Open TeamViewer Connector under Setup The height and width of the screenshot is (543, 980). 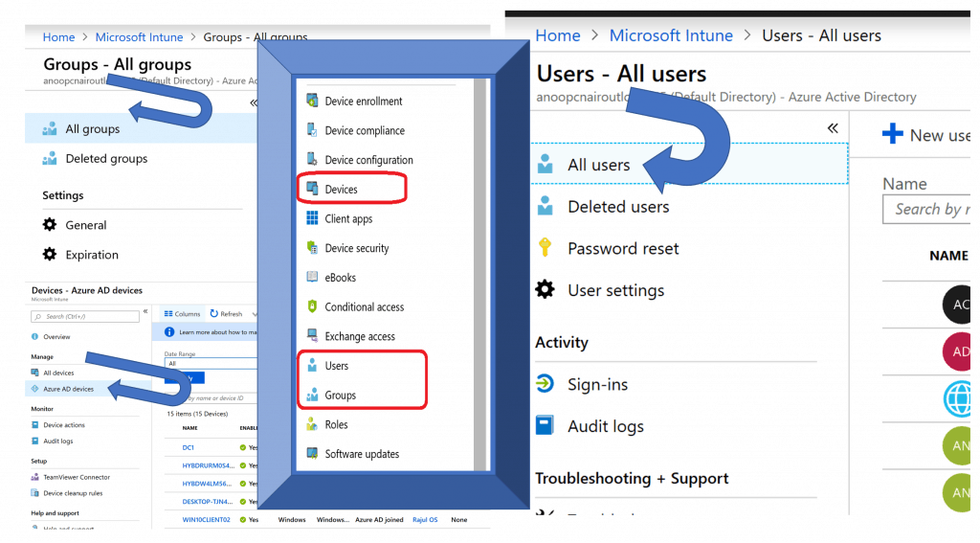(x=71, y=477)
